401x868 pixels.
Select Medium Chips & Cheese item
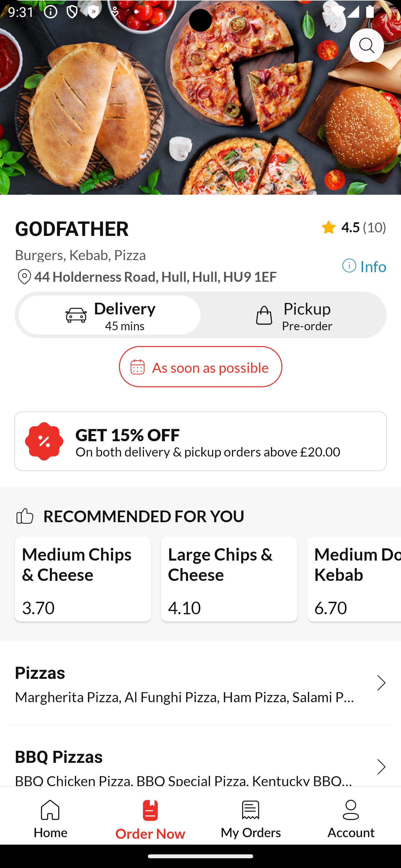click(83, 579)
